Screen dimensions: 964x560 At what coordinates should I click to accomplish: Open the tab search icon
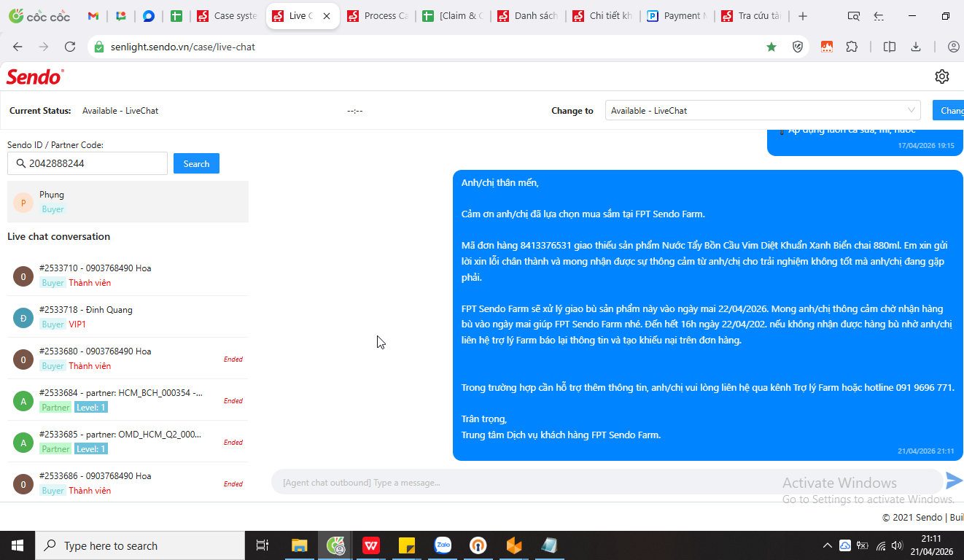[x=853, y=16]
